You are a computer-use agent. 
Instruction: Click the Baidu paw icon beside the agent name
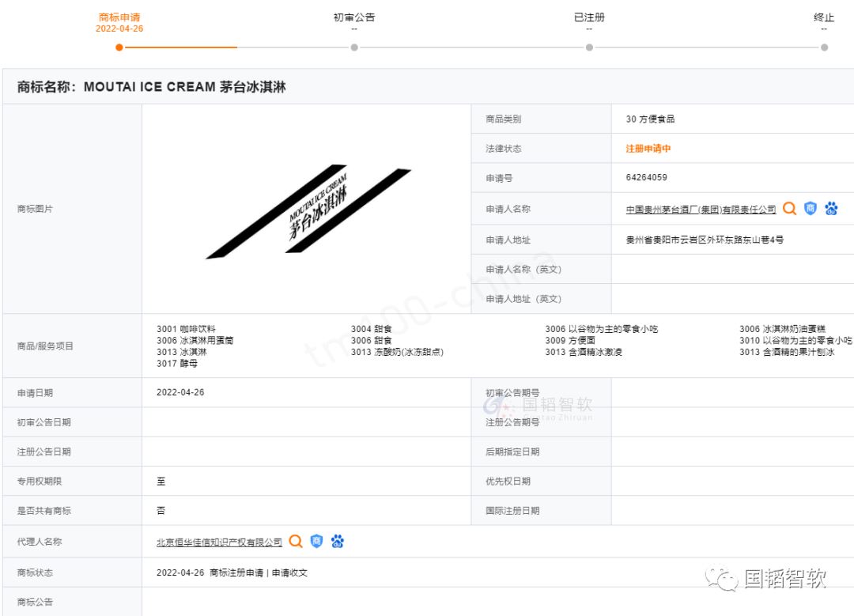[337, 542]
